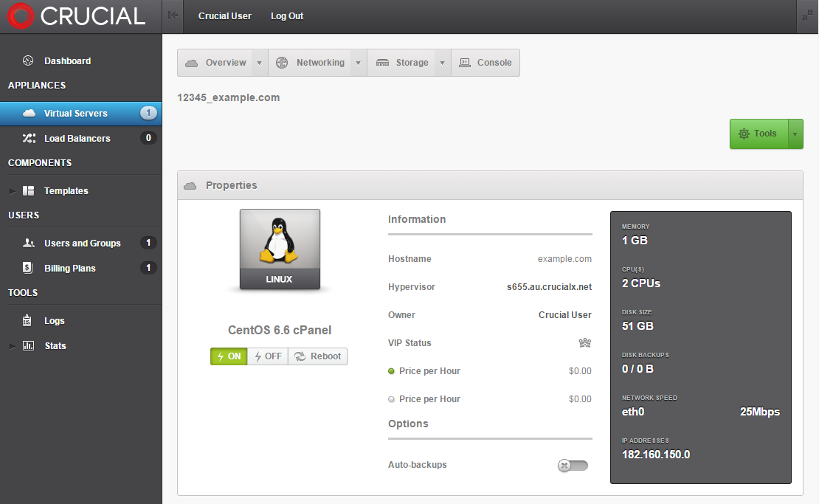Expand the Templates tree item
819x504 pixels.
point(12,191)
